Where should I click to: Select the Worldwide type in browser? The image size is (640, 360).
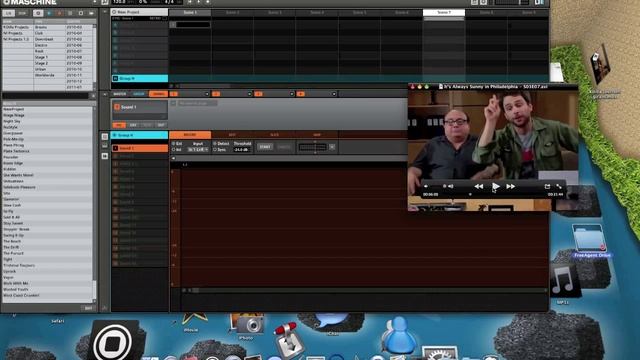pos(49,76)
